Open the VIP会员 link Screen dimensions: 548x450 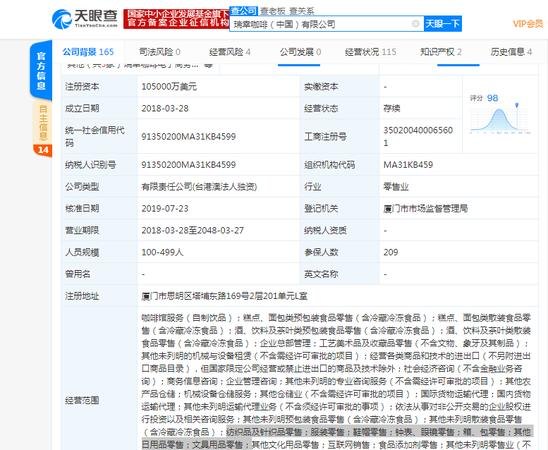coord(528,24)
